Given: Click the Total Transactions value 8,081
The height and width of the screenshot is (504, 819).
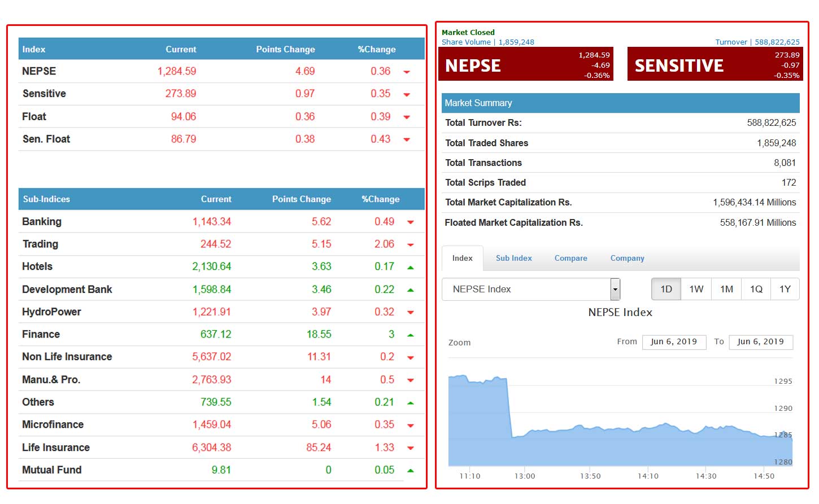Looking at the screenshot, I should [x=785, y=163].
